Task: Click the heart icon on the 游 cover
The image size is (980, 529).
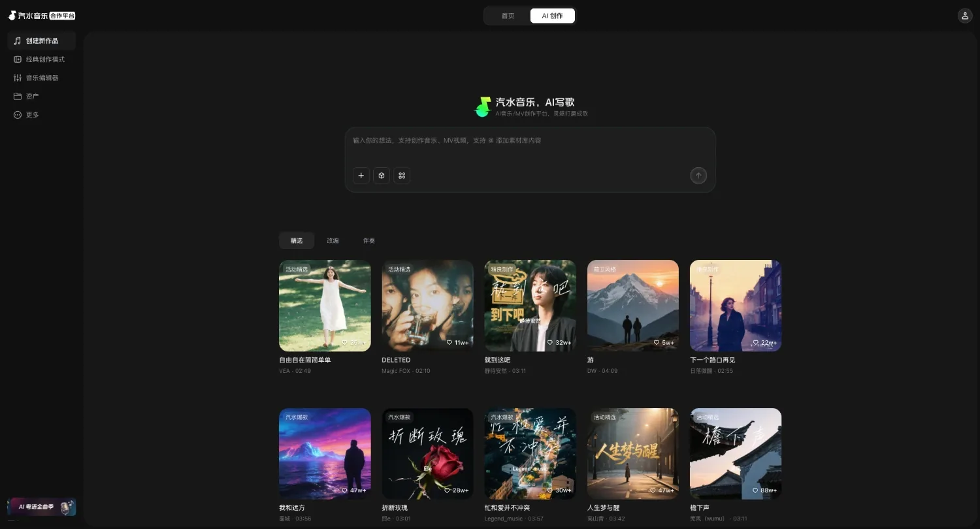Action: point(657,342)
